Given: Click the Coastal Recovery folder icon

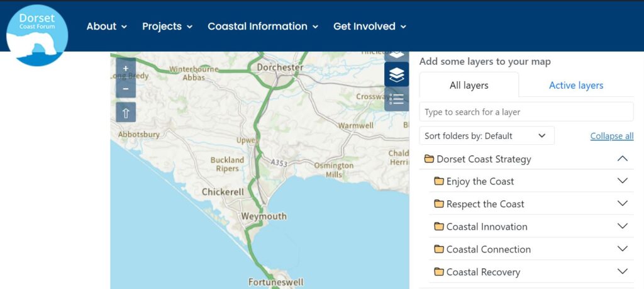Looking at the screenshot, I should (x=439, y=272).
